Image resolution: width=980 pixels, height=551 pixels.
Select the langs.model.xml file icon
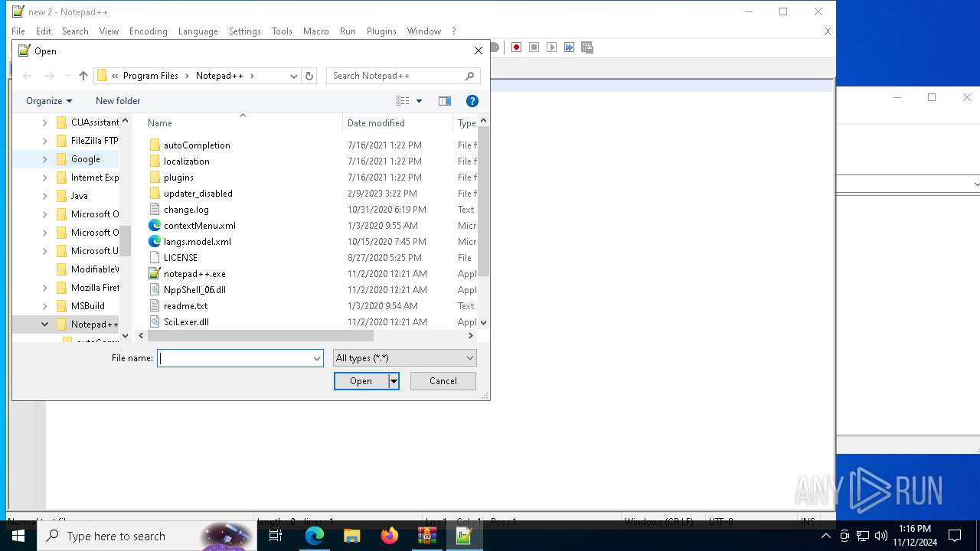155,242
